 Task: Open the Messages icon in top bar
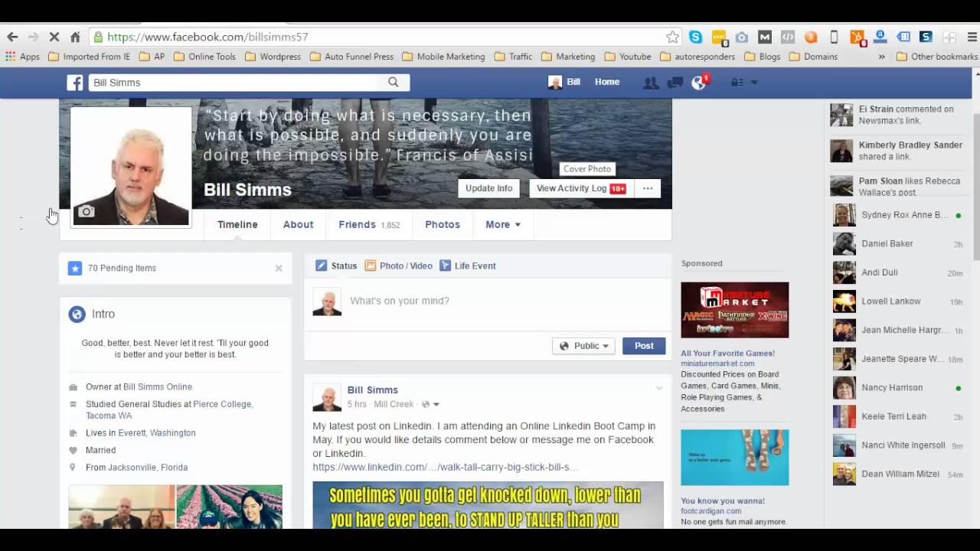675,83
